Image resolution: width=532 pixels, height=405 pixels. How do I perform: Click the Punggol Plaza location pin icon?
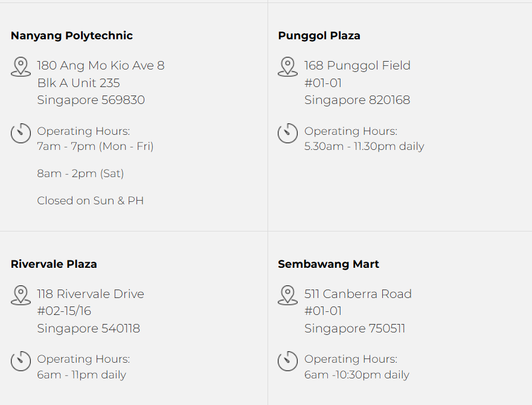(287, 66)
